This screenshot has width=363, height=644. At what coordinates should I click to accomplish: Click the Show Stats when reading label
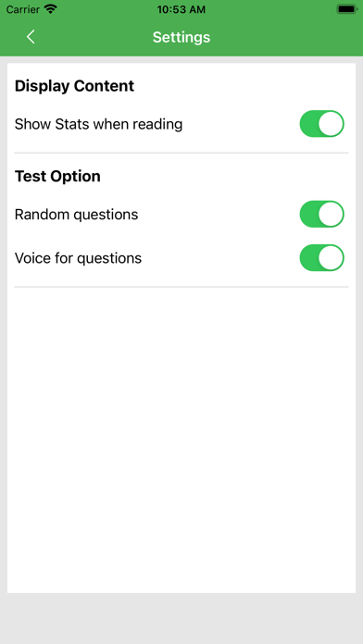tap(99, 124)
